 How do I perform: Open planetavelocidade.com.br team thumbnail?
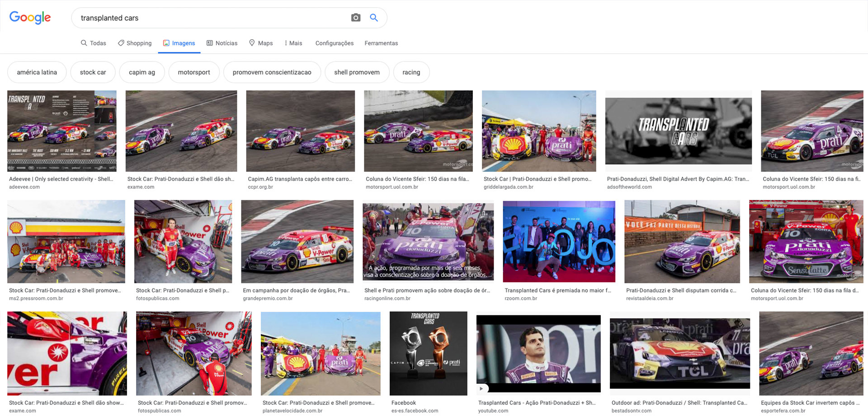[x=321, y=353]
